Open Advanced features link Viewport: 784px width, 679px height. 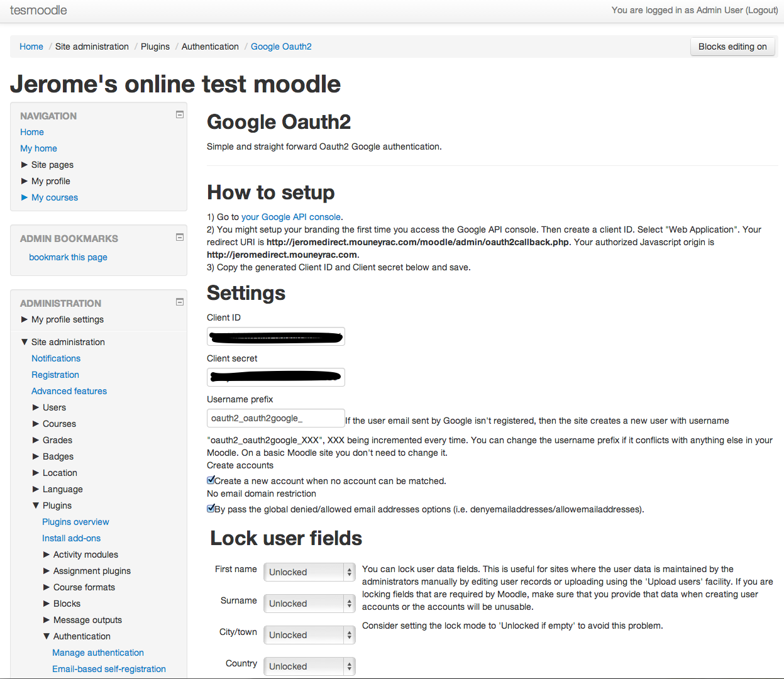[69, 391]
